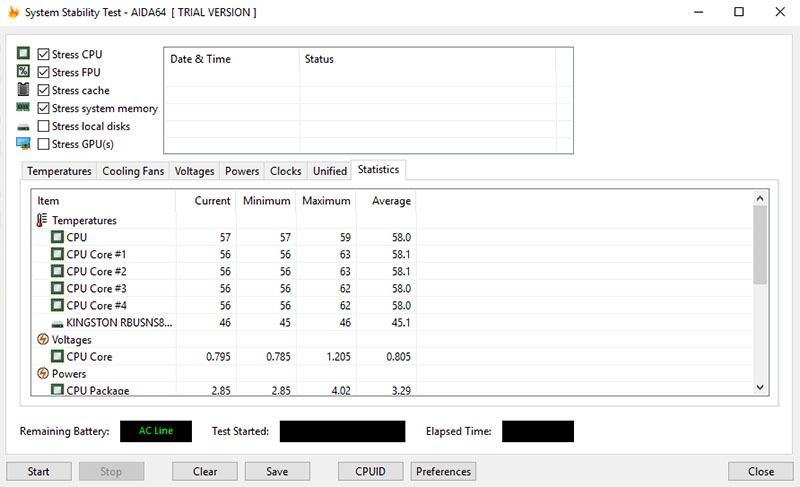Maximize the AIDA64 window
The image size is (800, 487).
(x=739, y=12)
